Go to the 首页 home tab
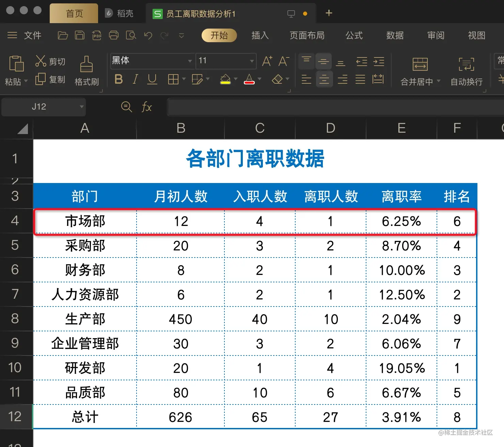This screenshot has width=504, height=447. pyautogui.click(x=74, y=14)
